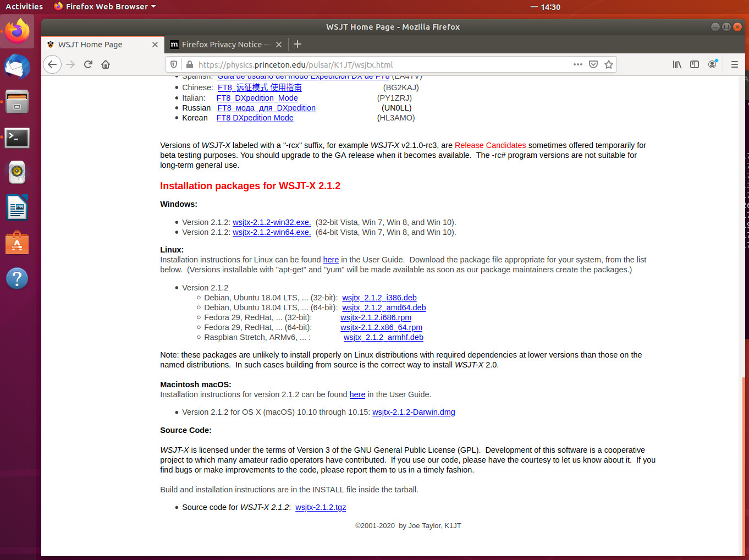Save page to Pocket

pyautogui.click(x=593, y=64)
